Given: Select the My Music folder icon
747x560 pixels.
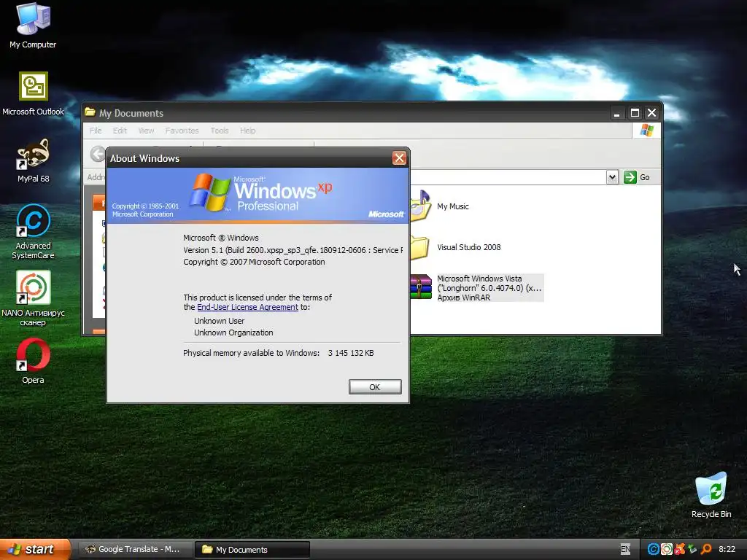Looking at the screenshot, I should pos(421,205).
